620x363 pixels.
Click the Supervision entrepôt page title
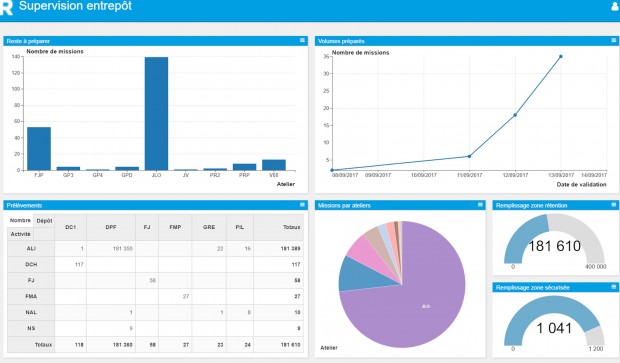click(x=75, y=6)
